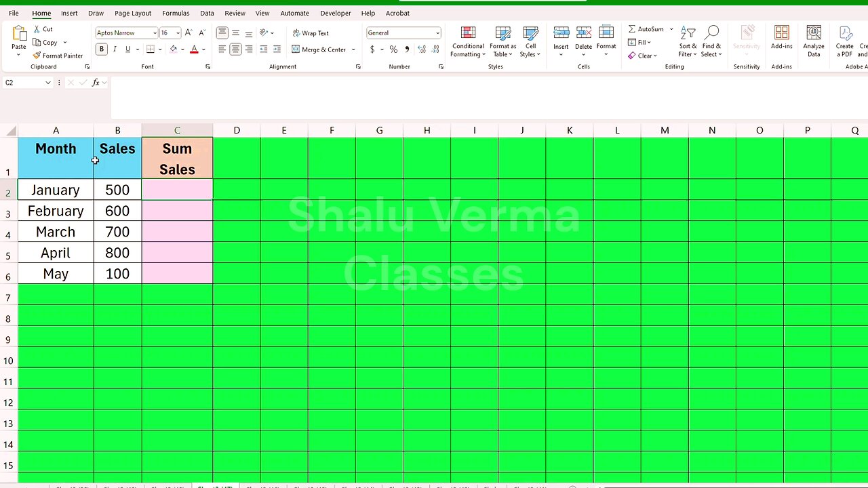Apply comma style

(407, 49)
